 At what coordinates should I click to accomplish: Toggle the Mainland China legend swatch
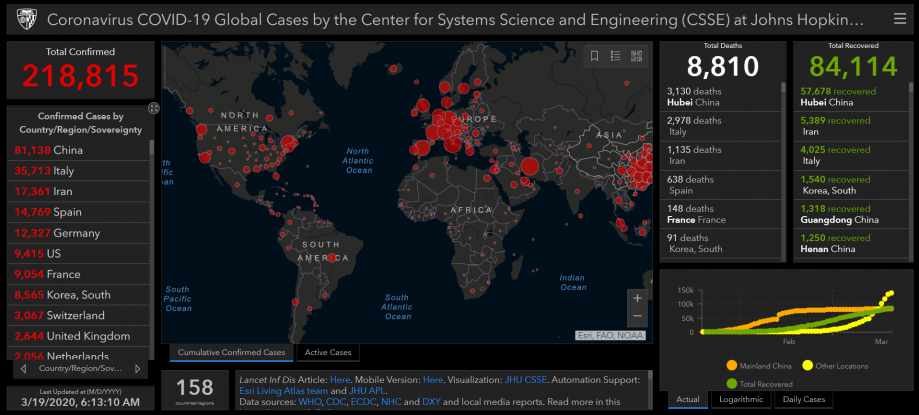[731, 366]
